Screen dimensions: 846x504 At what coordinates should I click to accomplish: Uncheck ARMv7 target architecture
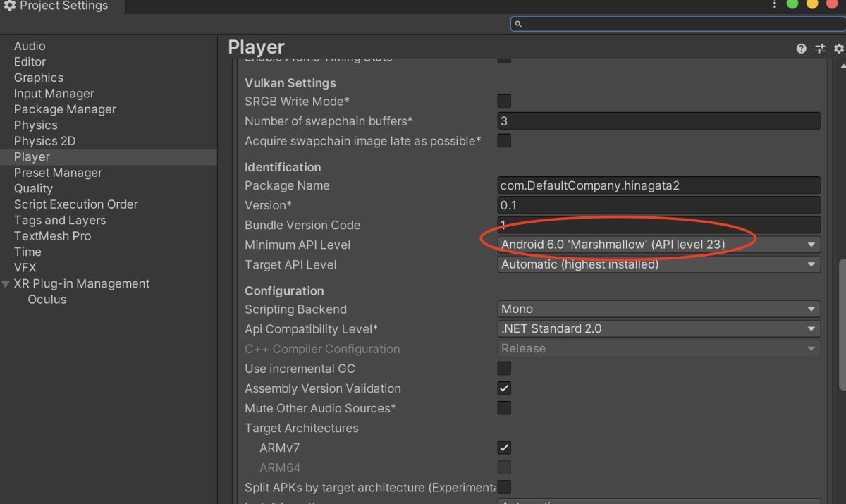504,447
